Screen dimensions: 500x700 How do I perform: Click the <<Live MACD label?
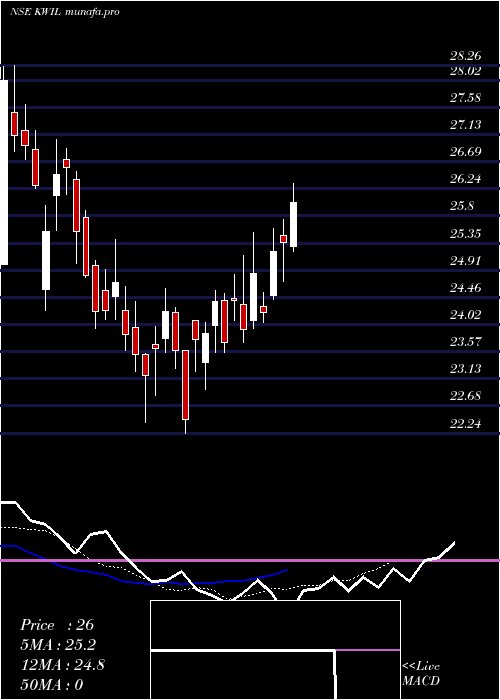tap(421, 673)
